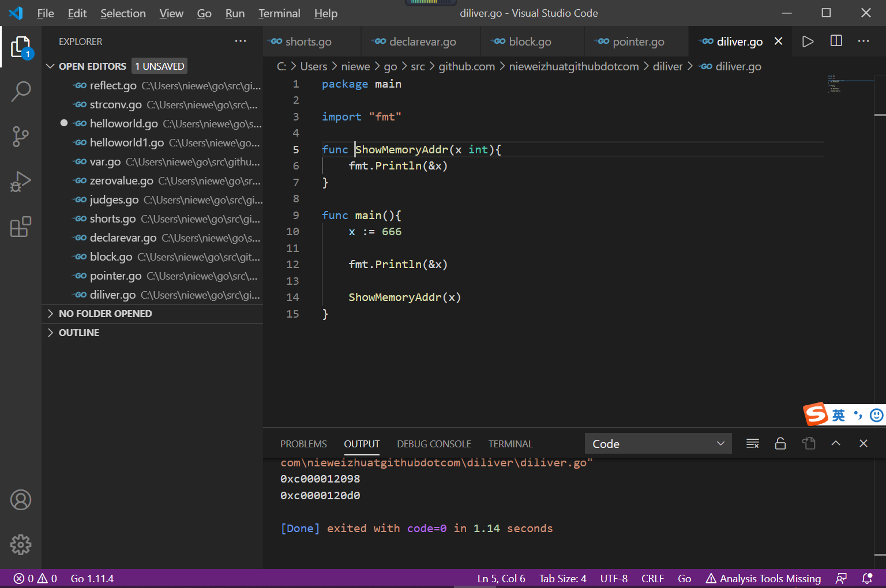
Task: Open the Run and Debug view icon
Action: tap(21, 182)
